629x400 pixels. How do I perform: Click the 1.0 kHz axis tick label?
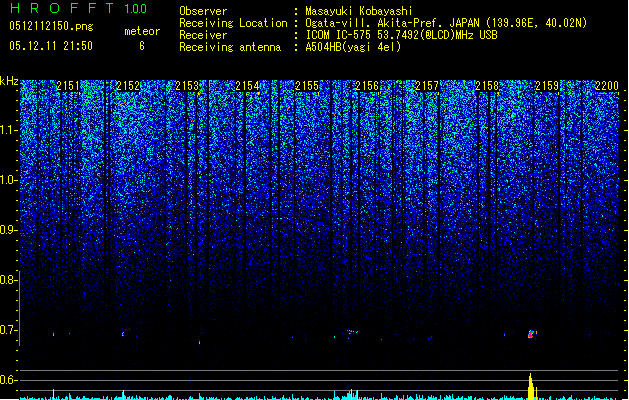[x=9, y=180]
